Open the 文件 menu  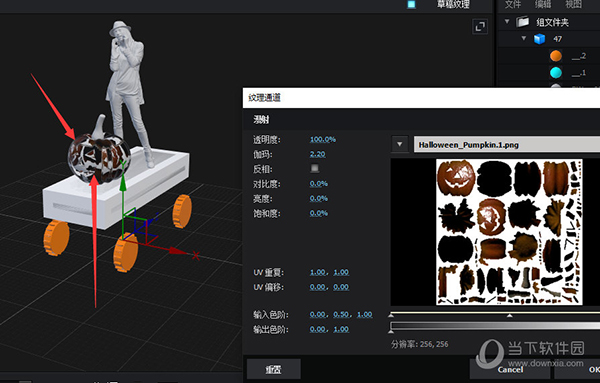pyautogui.click(x=513, y=4)
